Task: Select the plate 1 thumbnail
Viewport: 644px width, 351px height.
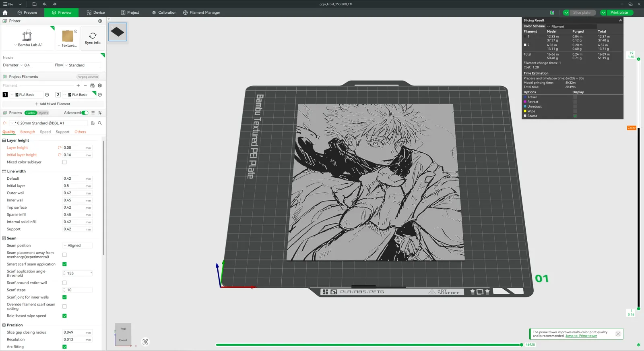Action: click(x=118, y=32)
